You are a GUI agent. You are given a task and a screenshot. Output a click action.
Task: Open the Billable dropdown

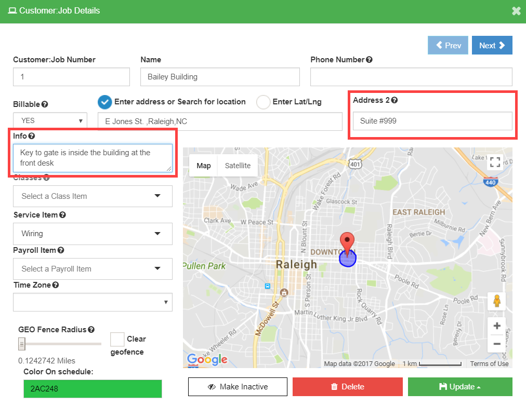point(50,120)
